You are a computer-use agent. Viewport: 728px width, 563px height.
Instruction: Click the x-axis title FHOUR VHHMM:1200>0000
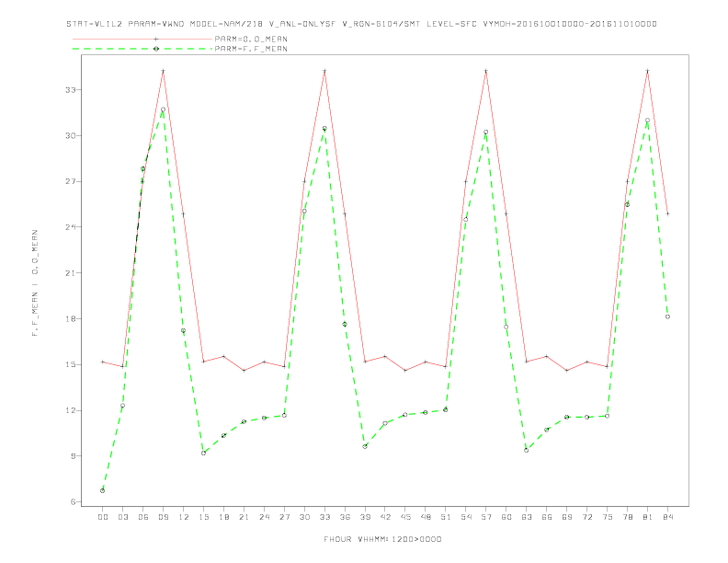click(382, 539)
